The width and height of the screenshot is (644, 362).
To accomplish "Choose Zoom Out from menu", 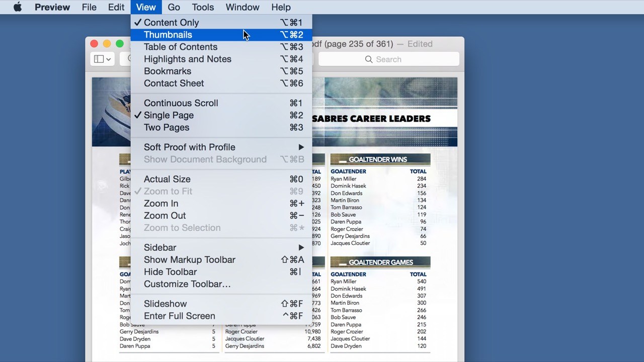I will coord(221,215).
